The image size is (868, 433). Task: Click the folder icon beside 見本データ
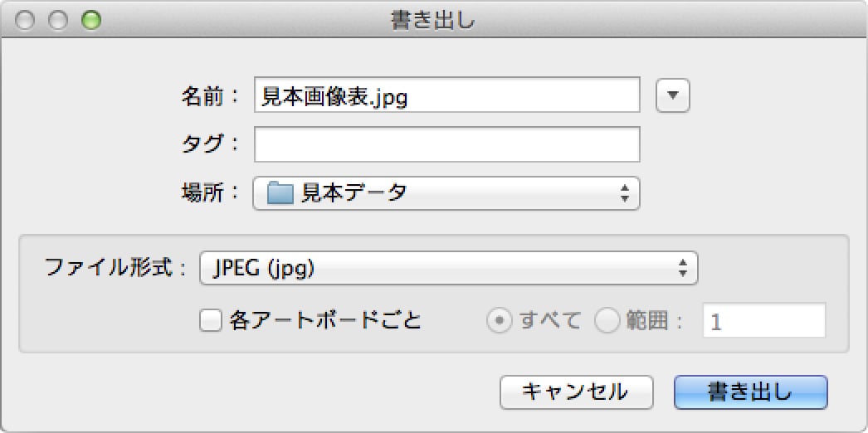[280, 194]
